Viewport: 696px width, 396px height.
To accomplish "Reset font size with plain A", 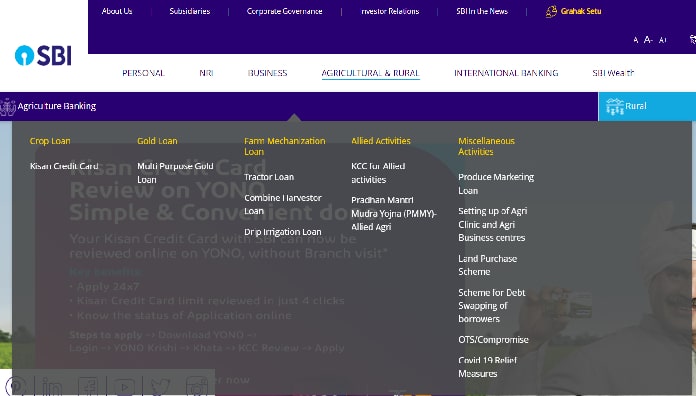I will (x=636, y=40).
